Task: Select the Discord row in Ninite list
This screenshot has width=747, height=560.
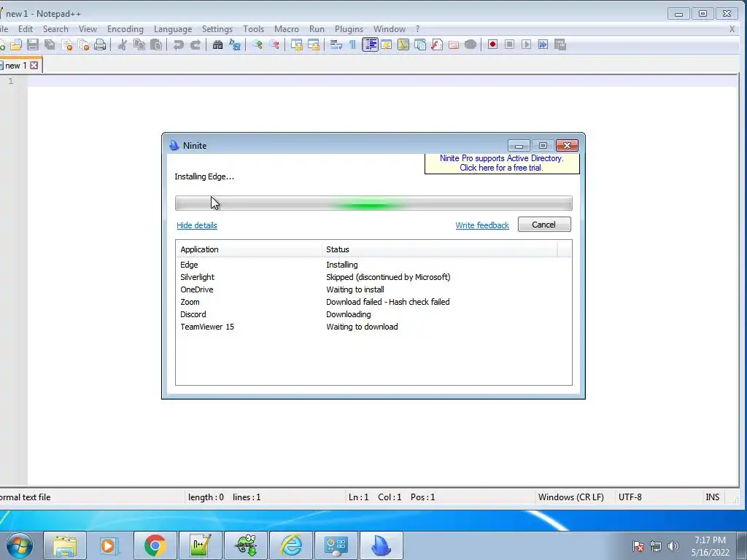Action: (373, 314)
